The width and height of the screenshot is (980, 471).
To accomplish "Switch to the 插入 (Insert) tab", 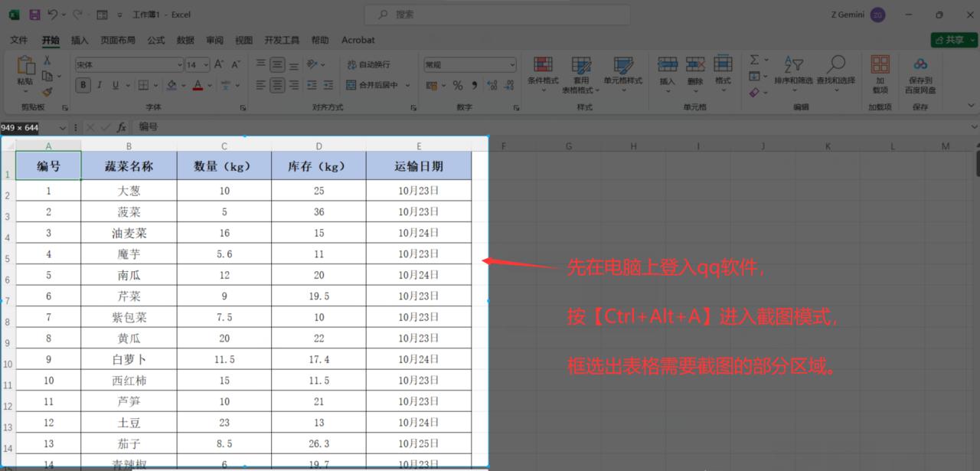I will click(x=80, y=40).
